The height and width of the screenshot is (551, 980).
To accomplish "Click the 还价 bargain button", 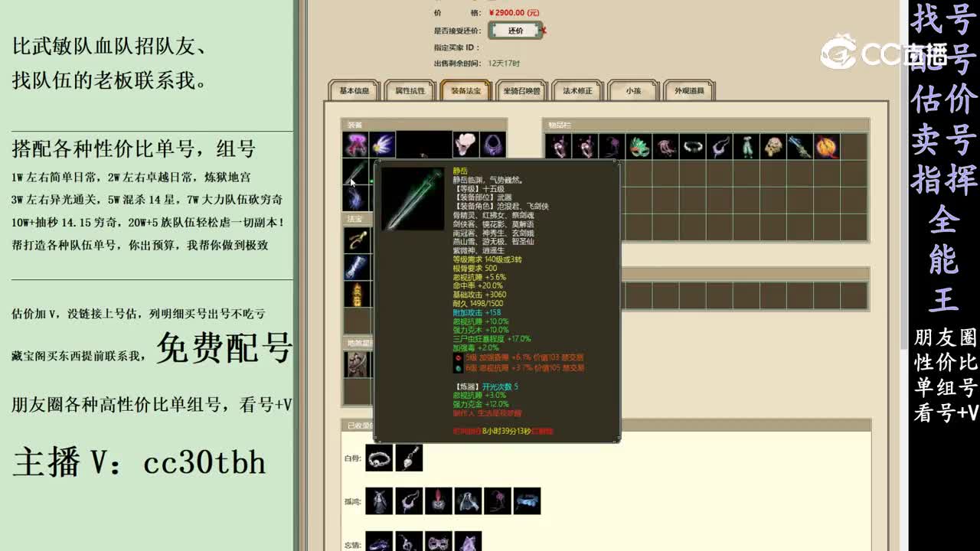I will point(515,31).
